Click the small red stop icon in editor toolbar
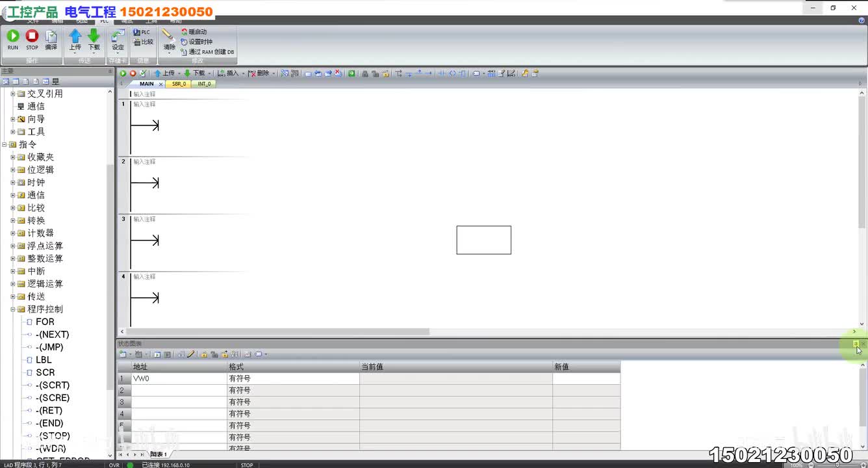868x468 pixels. tap(133, 73)
